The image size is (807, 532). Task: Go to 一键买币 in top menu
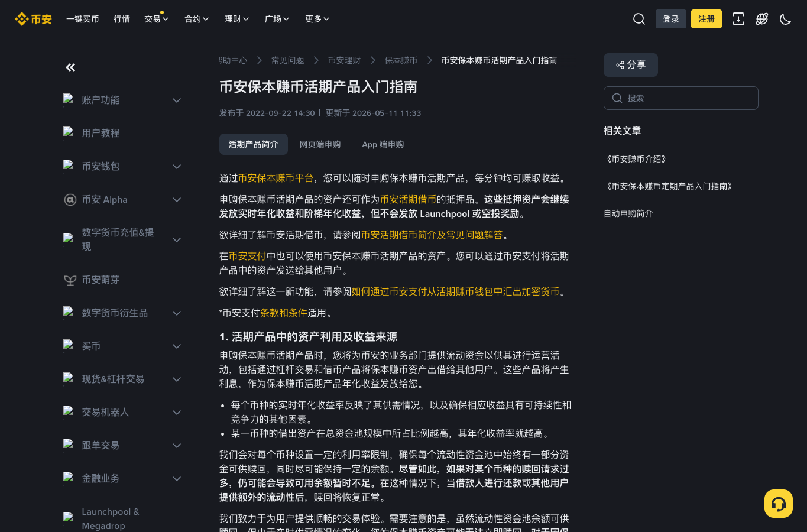point(83,19)
